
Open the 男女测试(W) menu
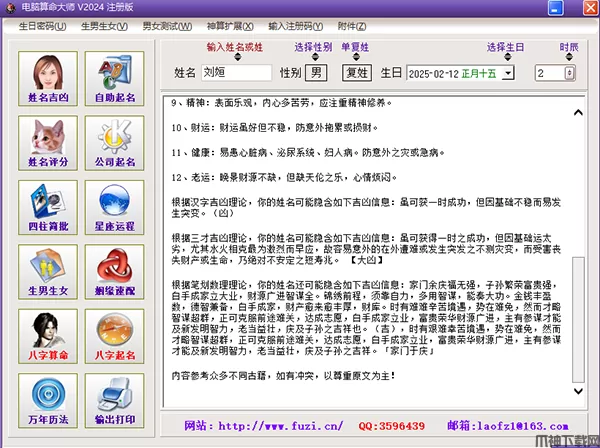pyautogui.click(x=167, y=26)
